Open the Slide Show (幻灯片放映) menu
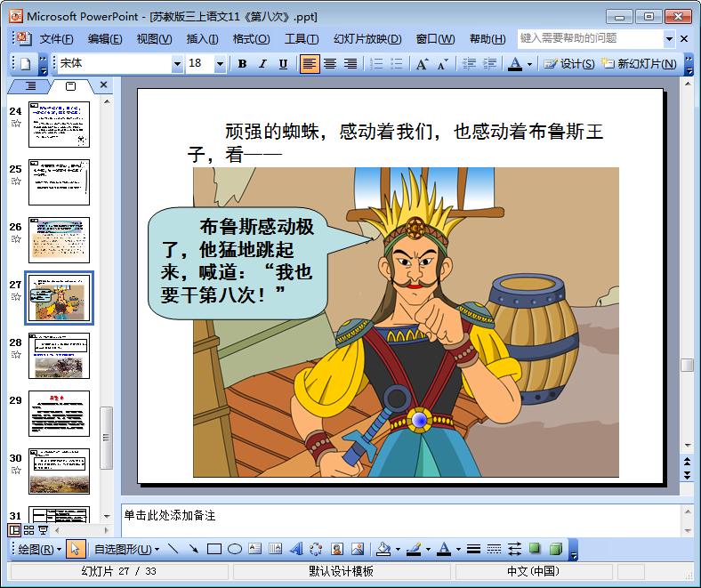 [367, 39]
